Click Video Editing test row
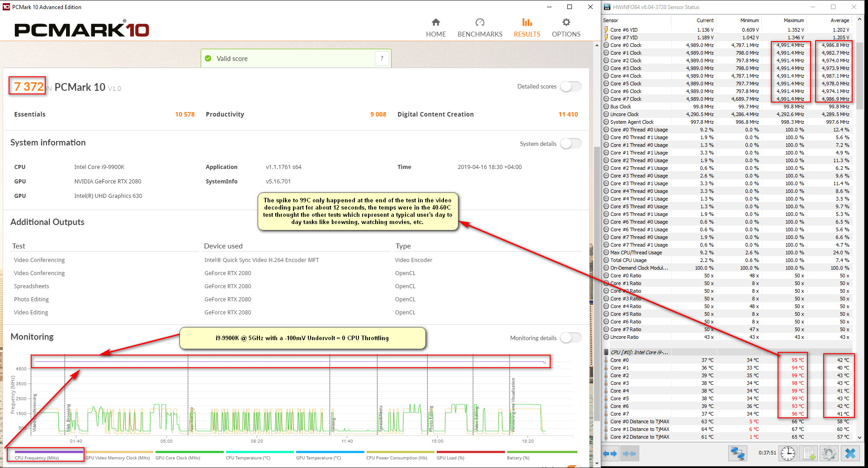Image resolution: width=868 pixels, height=468 pixels. tap(297, 312)
